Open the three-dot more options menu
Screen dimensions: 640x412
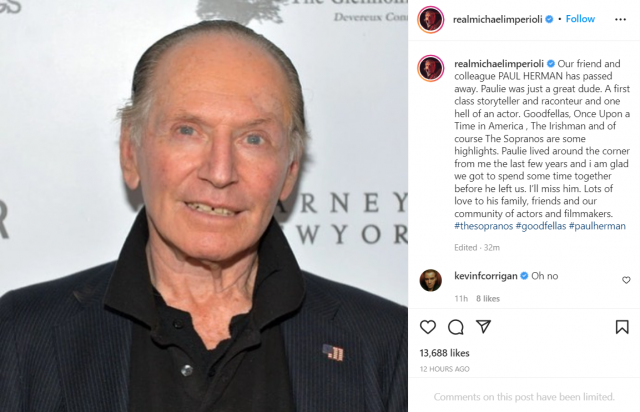(x=620, y=19)
